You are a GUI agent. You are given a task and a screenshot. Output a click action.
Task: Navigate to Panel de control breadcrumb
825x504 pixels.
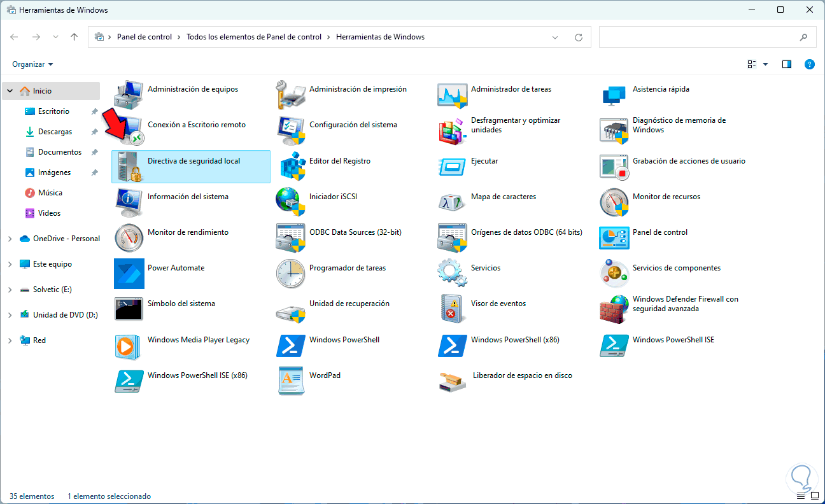click(145, 37)
